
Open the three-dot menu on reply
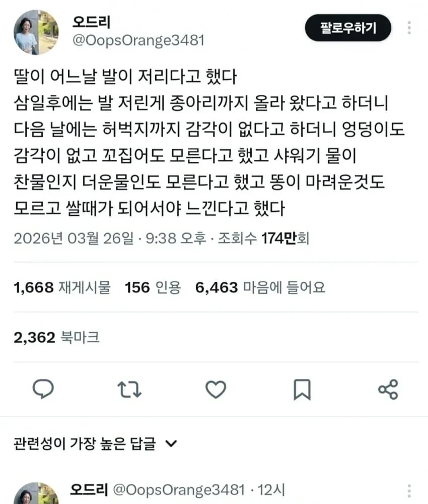[x=409, y=491]
